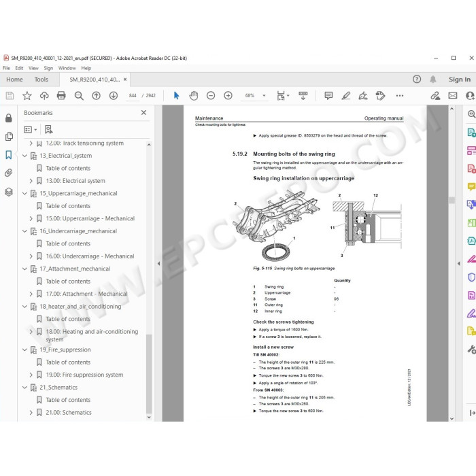Add a comment note
This screenshot has height=476, width=476.
(x=328, y=96)
